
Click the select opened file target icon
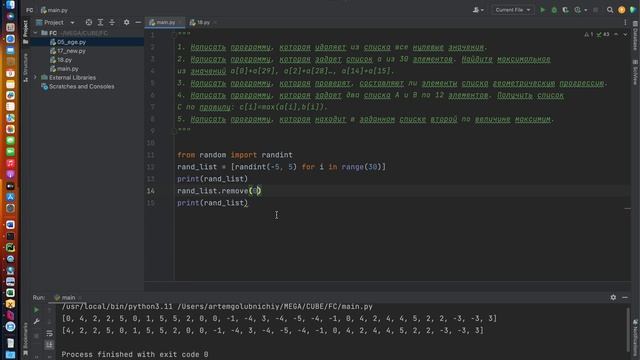click(x=89, y=22)
